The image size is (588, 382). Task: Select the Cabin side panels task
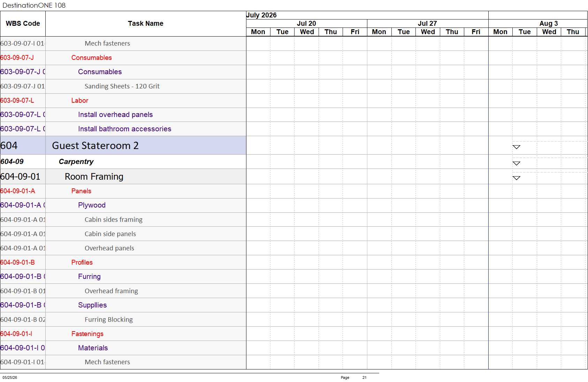pos(146,234)
